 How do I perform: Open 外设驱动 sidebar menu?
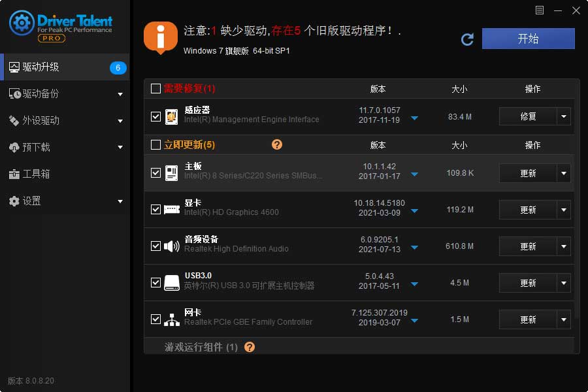point(65,120)
